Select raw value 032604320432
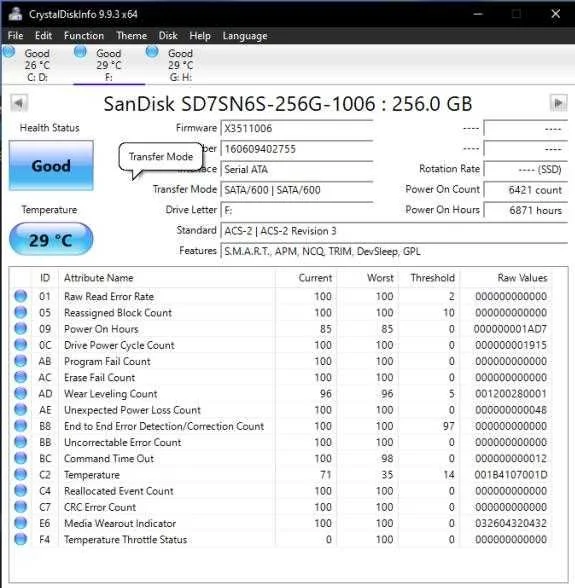 510,523
